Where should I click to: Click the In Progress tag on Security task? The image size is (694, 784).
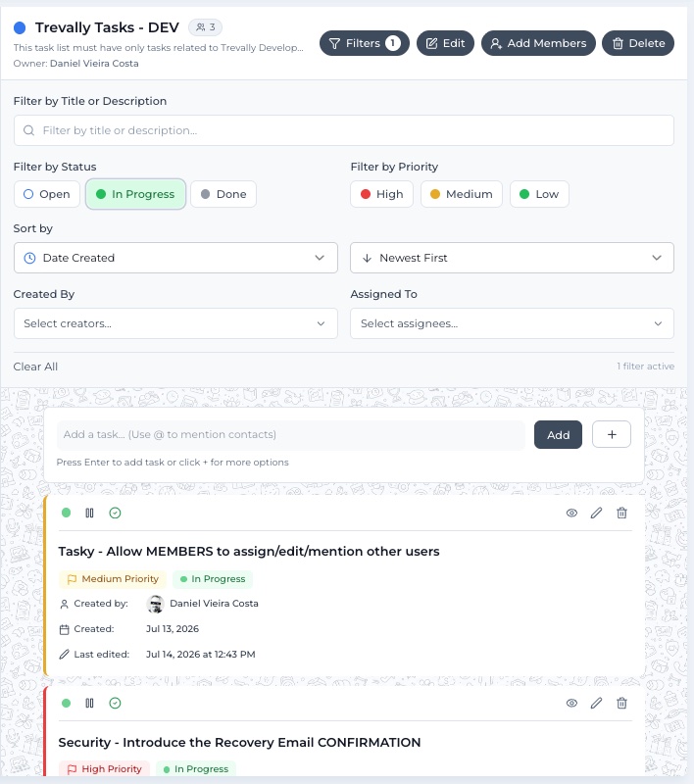tap(195, 769)
